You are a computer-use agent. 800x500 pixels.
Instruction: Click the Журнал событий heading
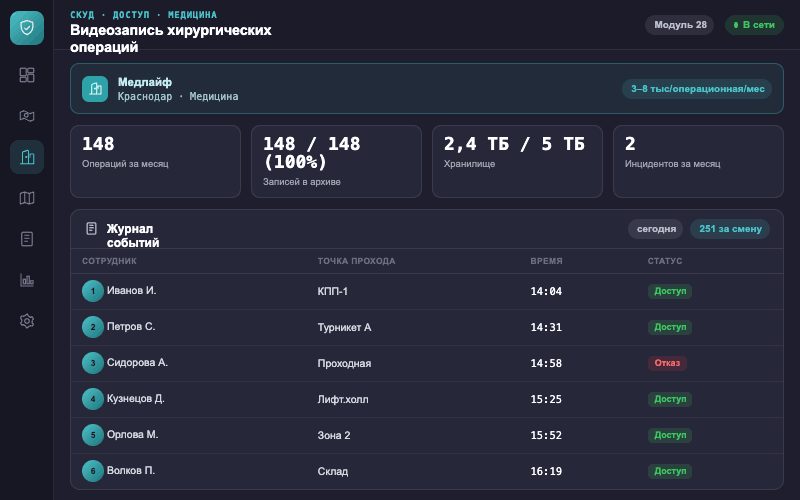pos(133,236)
